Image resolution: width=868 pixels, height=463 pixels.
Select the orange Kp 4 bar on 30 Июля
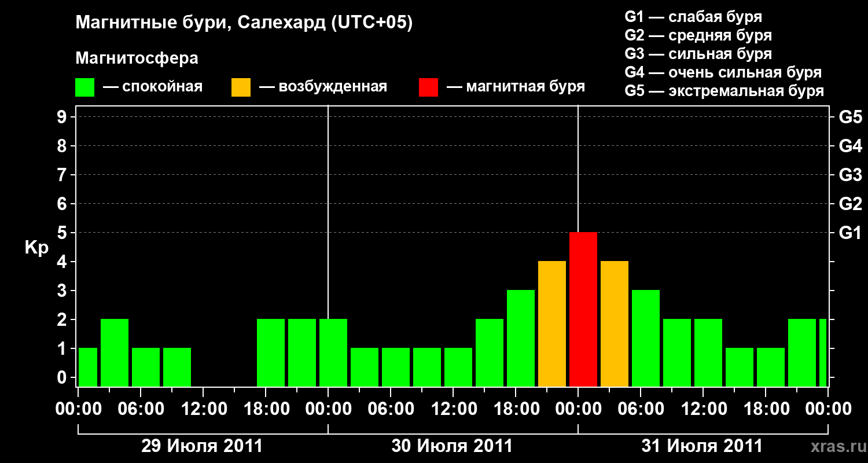(x=552, y=324)
